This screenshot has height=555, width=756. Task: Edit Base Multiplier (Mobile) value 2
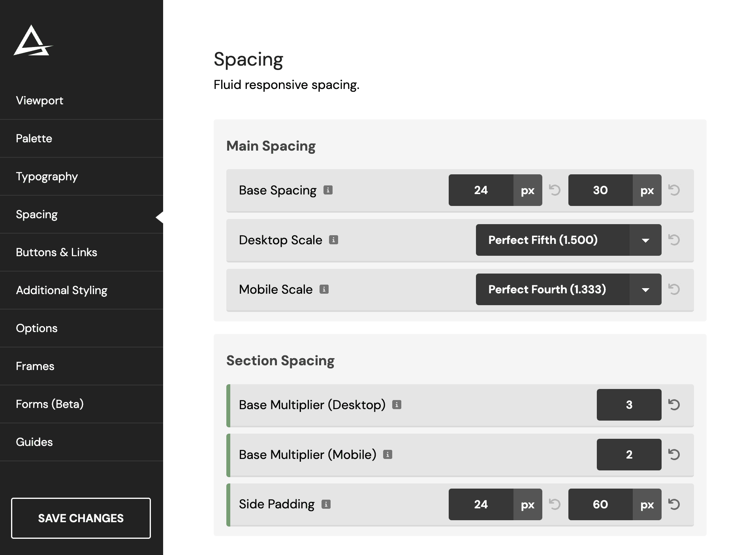629,455
